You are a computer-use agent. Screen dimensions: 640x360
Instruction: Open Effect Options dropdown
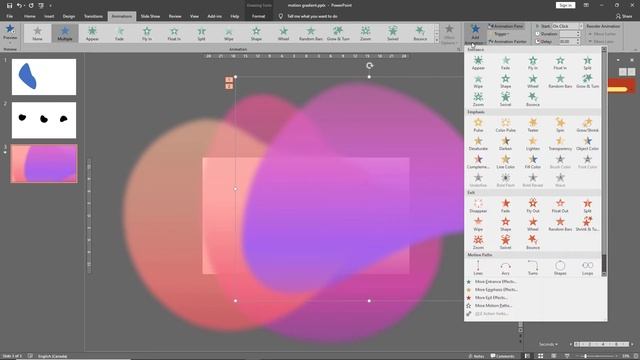(449, 34)
